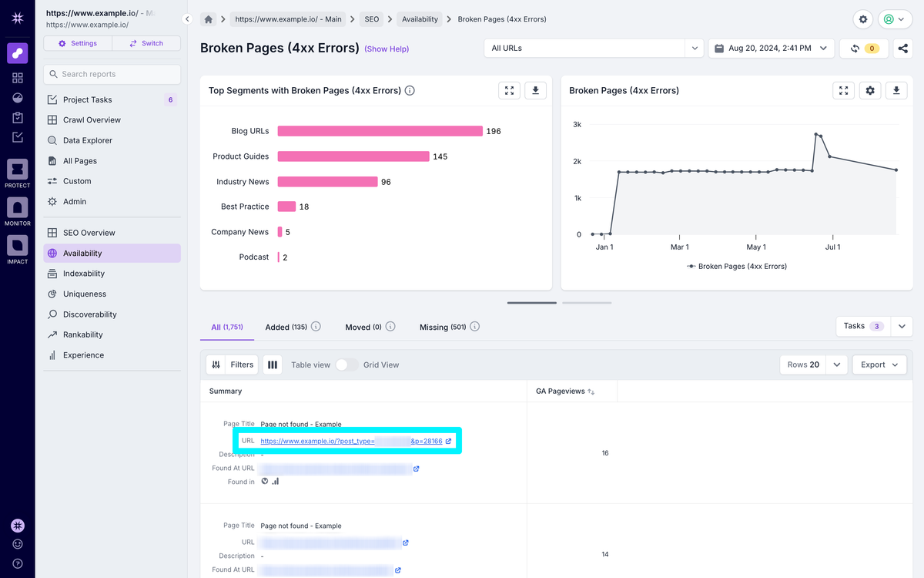
Task: Open the crawl date Aug 20, 2024 dropdown
Action: (772, 48)
